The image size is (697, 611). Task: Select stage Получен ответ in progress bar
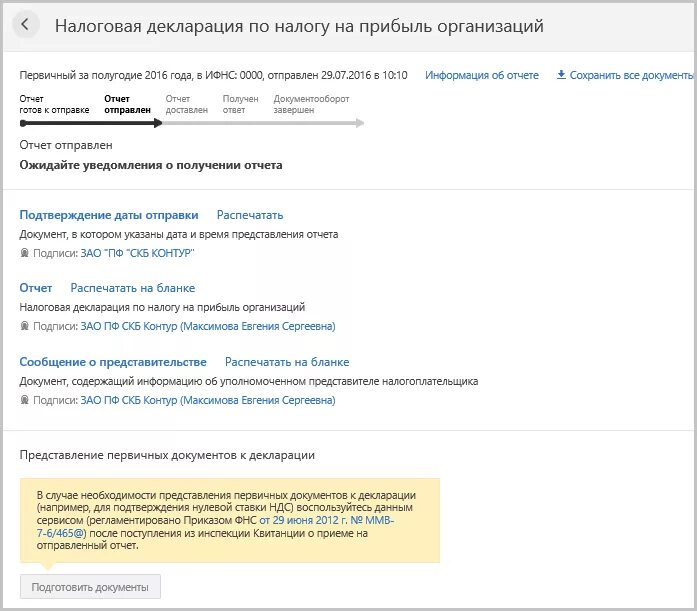tap(240, 104)
